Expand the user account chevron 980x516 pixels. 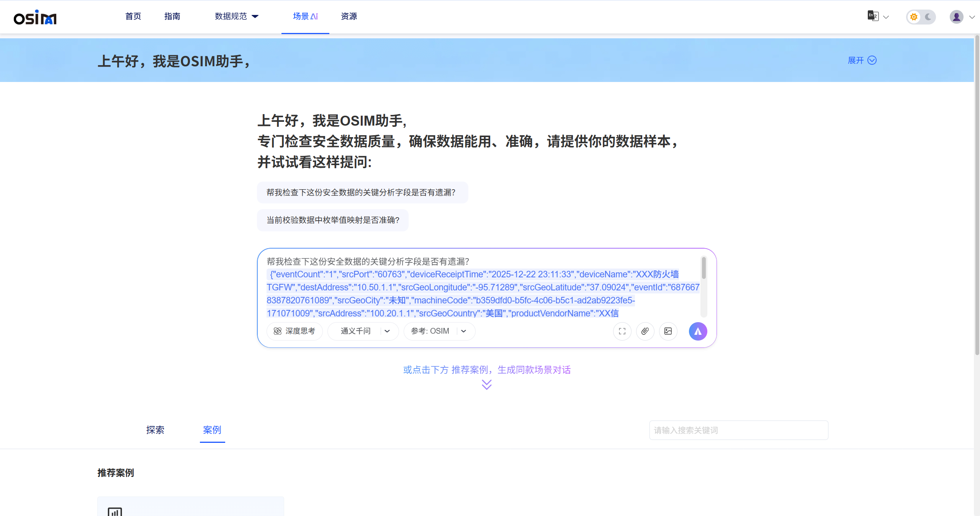[972, 17]
